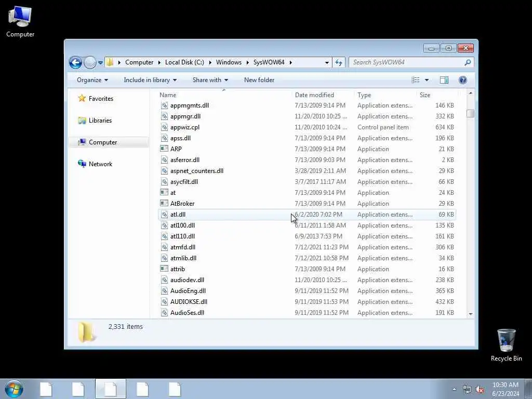The width and height of the screenshot is (532, 399).
Task: Select the atl.dll file icon
Action: click(x=164, y=215)
